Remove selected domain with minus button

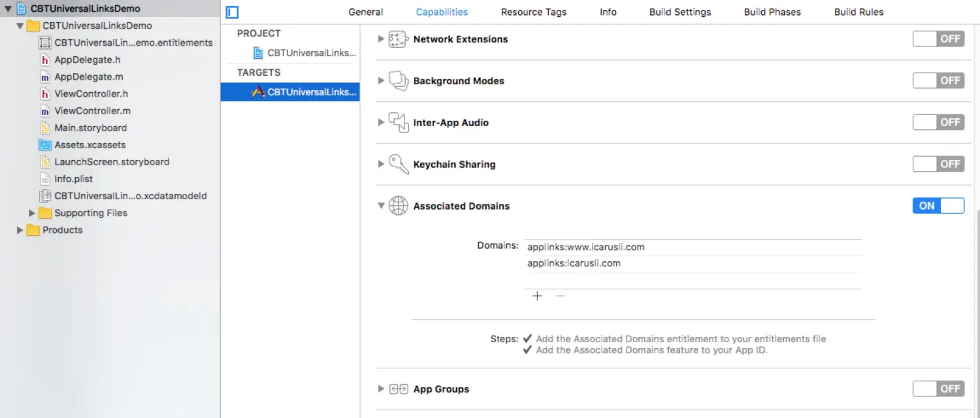click(560, 296)
